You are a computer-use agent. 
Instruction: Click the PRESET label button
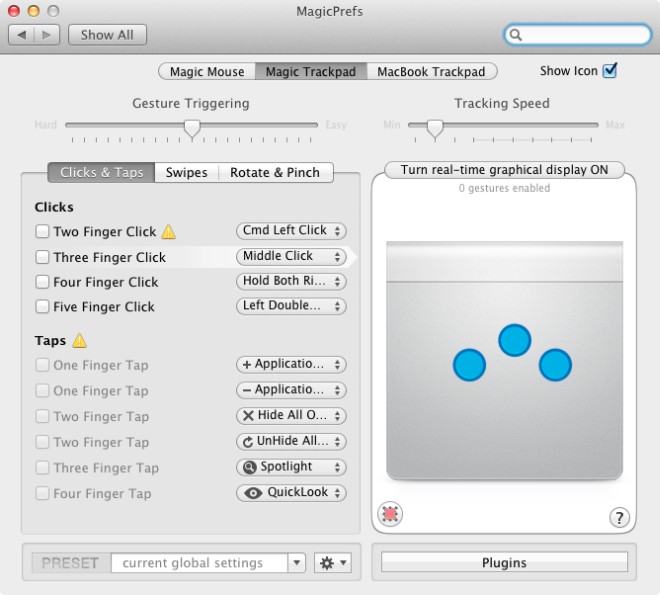pos(71,563)
